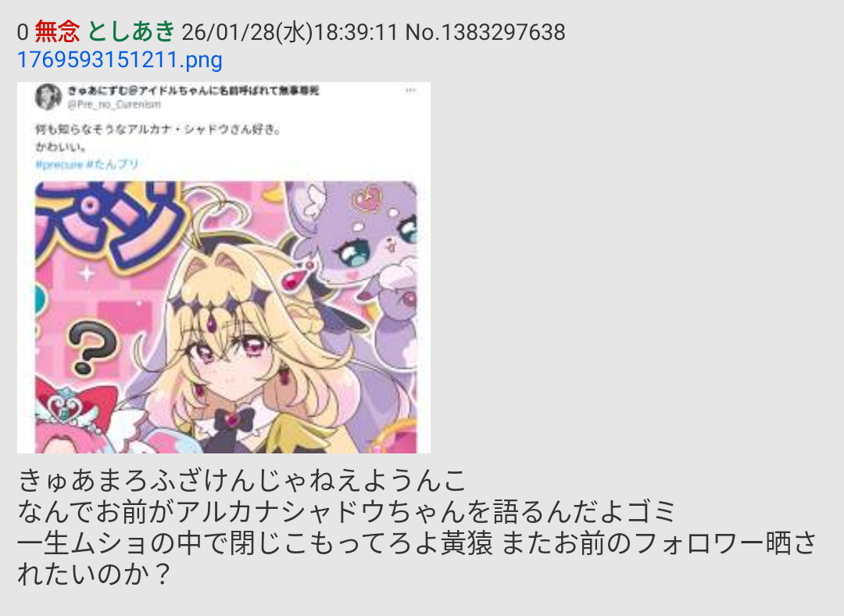Screen dimensions: 844x616
Task: Click the black question mark icon
Action: (x=93, y=347)
